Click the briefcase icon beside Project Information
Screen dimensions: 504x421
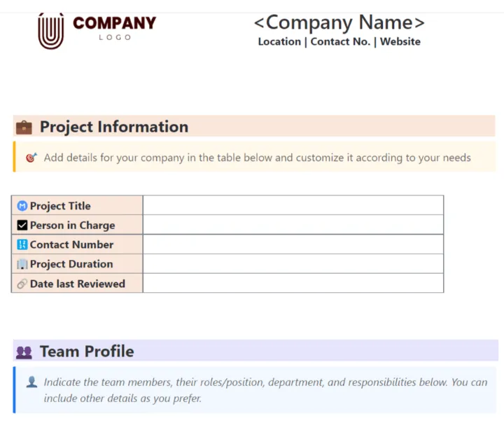(24, 127)
